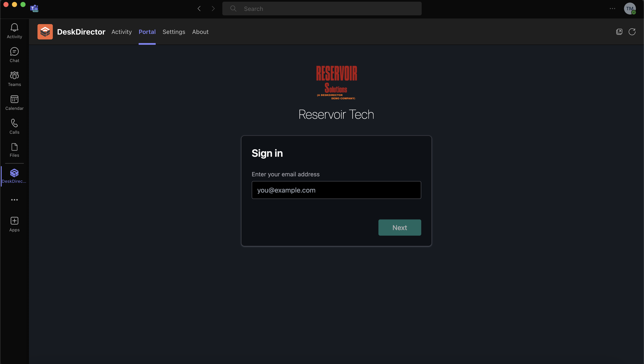644x364 pixels.
Task: Open the TM profile avatar menu
Action: [x=630, y=9]
